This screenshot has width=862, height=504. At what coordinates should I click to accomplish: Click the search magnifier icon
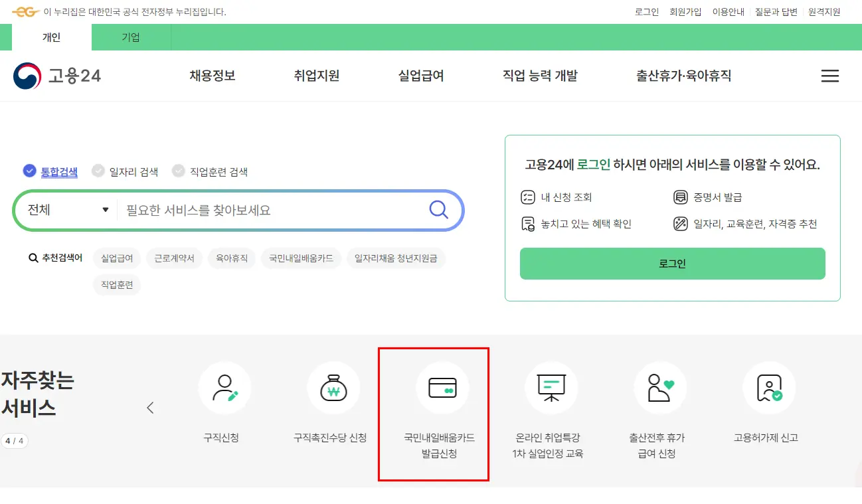click(438, 209)
